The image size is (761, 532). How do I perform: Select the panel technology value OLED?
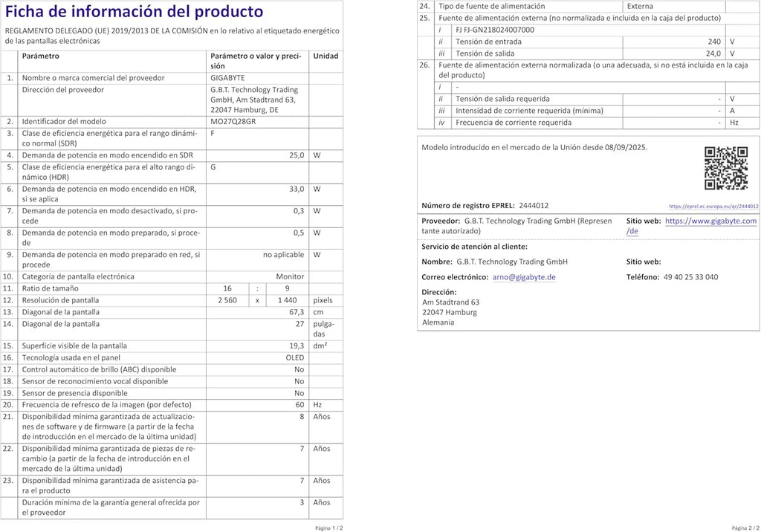pos(294,357)
